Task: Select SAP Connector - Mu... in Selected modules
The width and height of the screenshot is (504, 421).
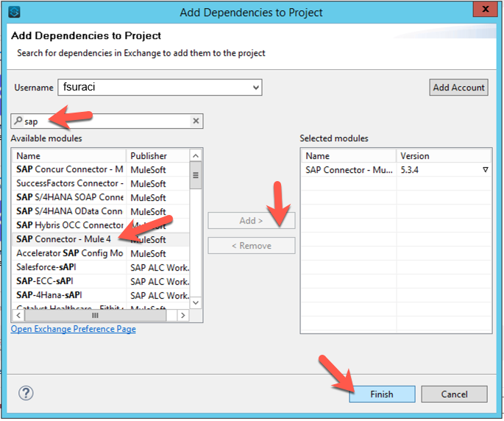Action: point(349,170)
